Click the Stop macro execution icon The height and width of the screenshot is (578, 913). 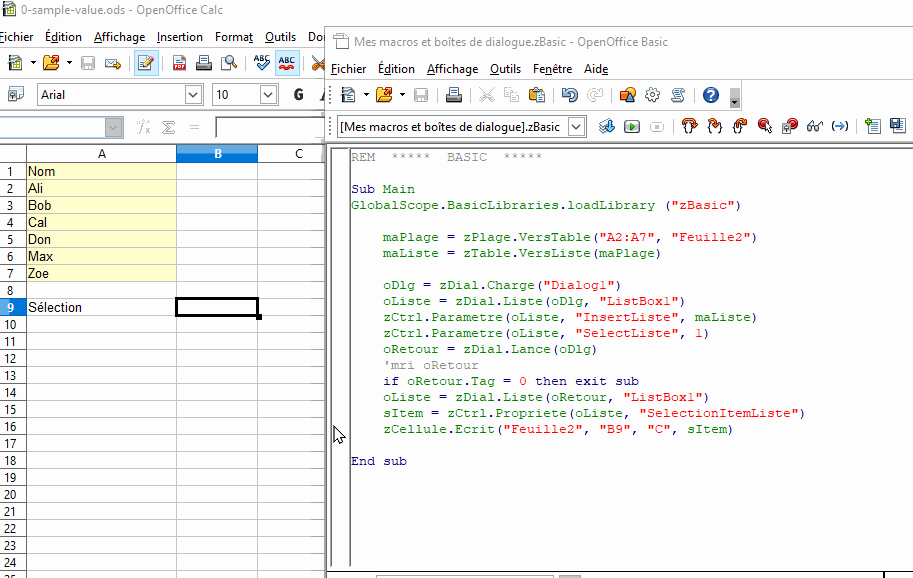point(657,126)
